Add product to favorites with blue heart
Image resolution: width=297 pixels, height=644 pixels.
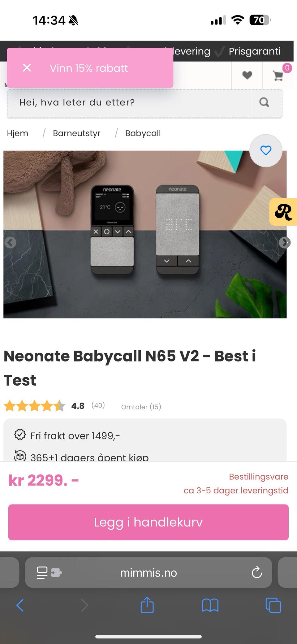266,151
